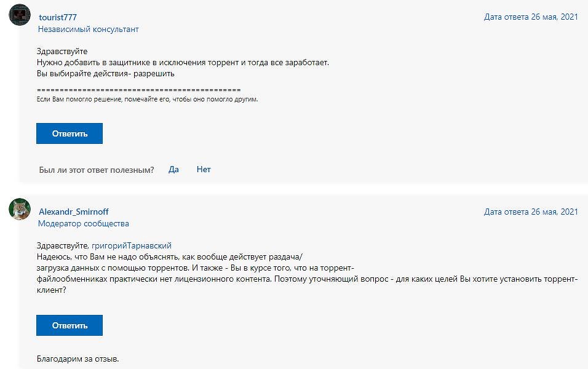Viewport: 588px width, 369px height.
Task: Click the "Благодарим за отзыв." message
Action: [x=77, y=359]
